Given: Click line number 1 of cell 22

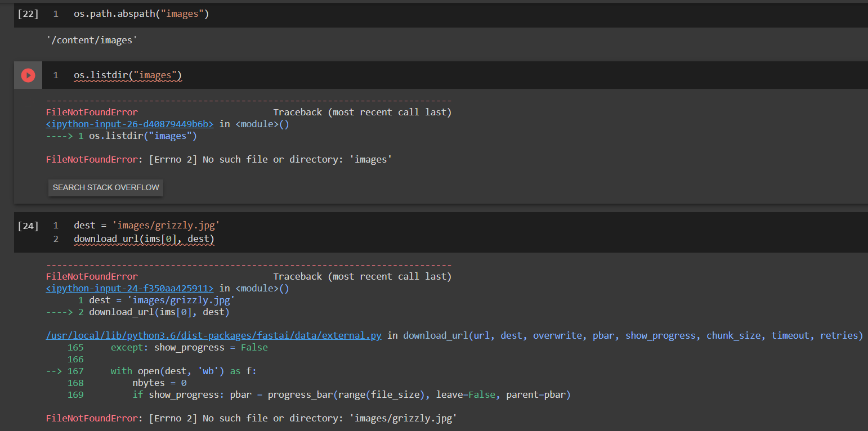Looking at the screenshot, I should click(x=56, y=14).
